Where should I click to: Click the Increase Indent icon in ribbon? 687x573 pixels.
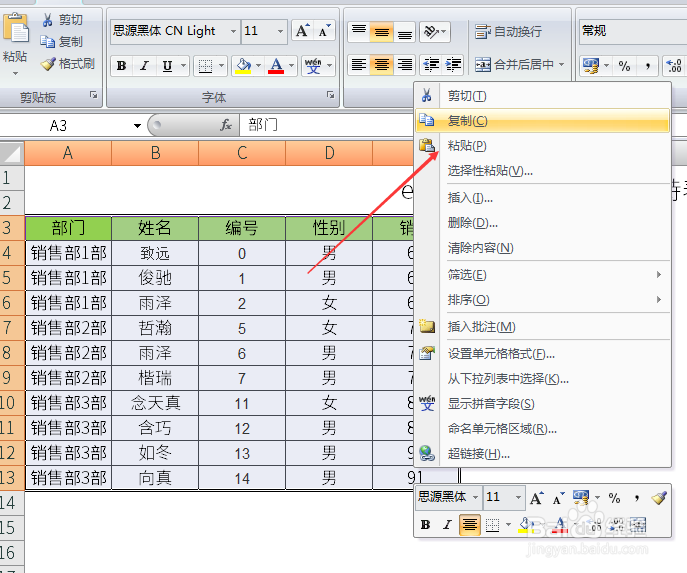pos(453,65)
